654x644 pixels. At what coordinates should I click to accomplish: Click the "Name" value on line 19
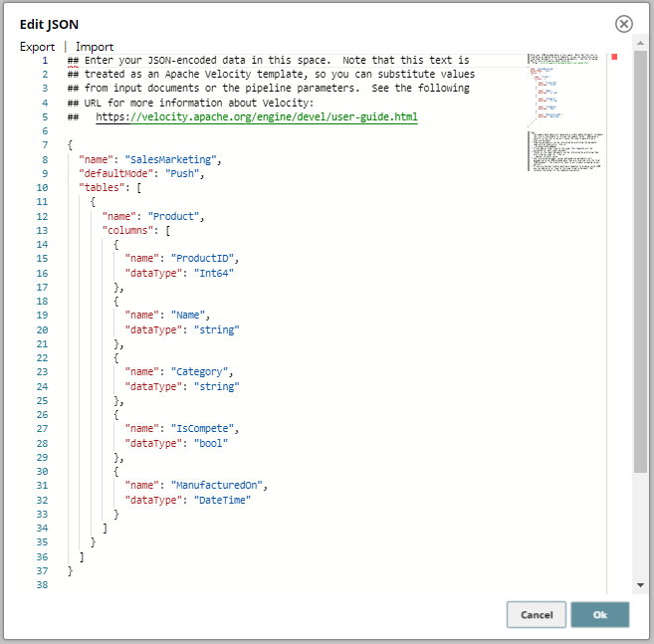(188, 315)
